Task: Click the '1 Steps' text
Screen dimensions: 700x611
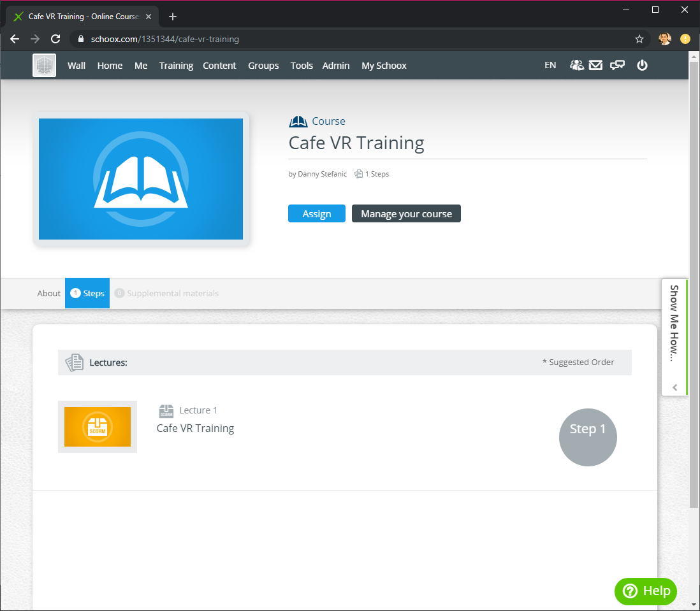Action: click(x=377, y=174)
